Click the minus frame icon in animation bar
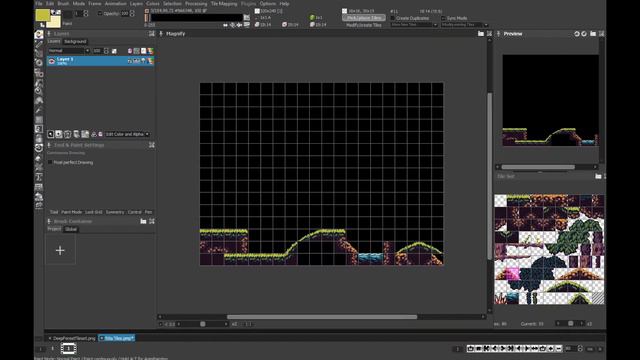The width and height of the screenshot is (640, 360). pos(559,349)
